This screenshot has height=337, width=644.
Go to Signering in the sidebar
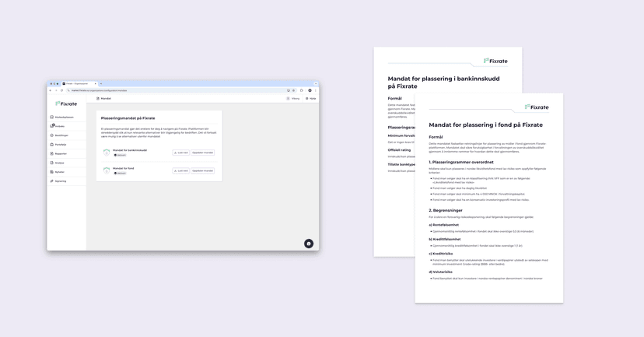(x=61, y=181)
